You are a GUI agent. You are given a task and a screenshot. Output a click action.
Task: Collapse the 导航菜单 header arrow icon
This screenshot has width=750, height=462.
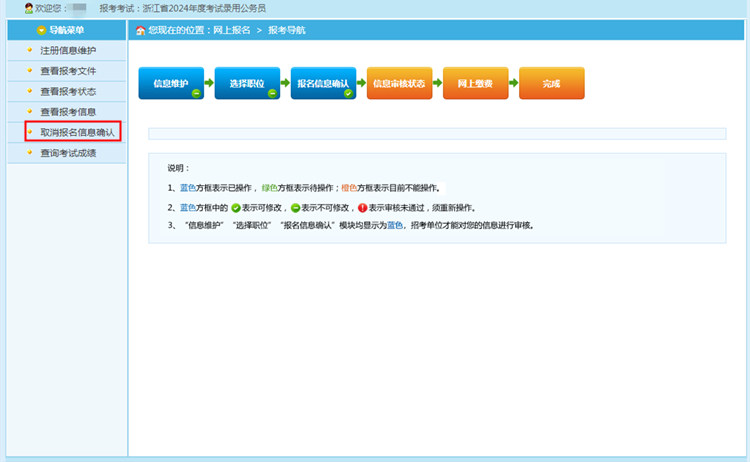click(42, 30)
